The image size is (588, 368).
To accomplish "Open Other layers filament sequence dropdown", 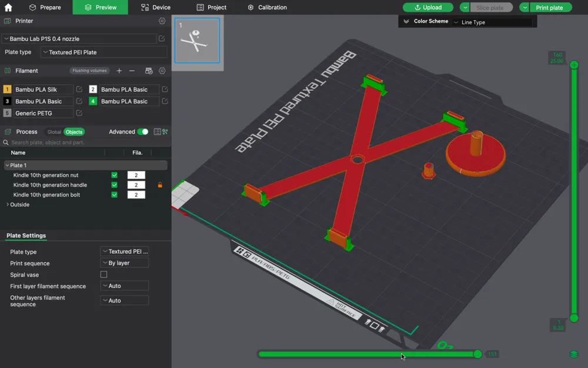I will click(125, 300).
